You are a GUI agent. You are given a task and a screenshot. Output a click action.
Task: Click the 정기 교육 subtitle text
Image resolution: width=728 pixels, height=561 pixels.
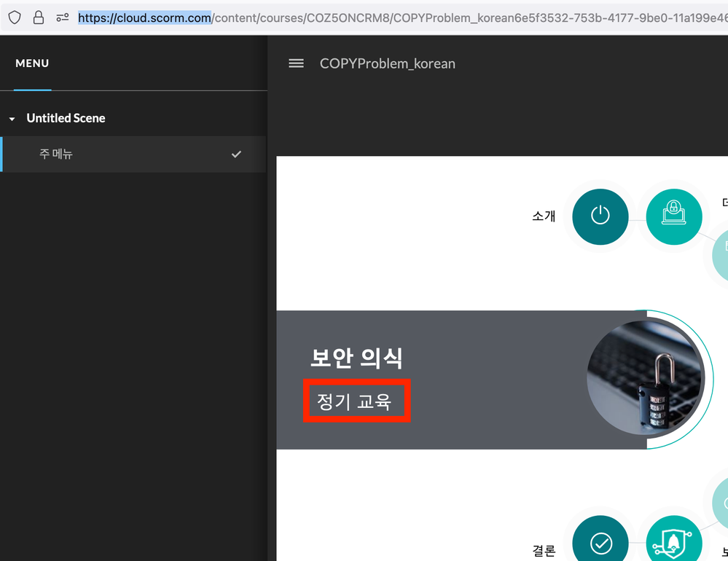(354, 401)
